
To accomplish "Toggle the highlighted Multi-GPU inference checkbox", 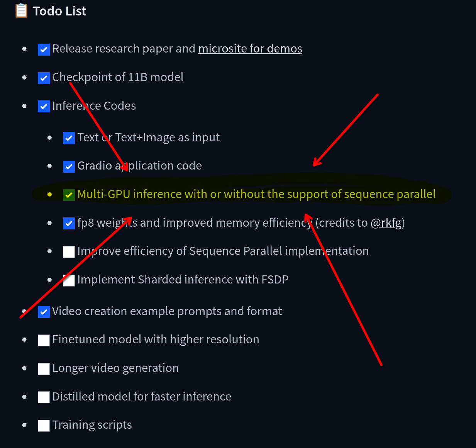I will (x=69, y=195).
